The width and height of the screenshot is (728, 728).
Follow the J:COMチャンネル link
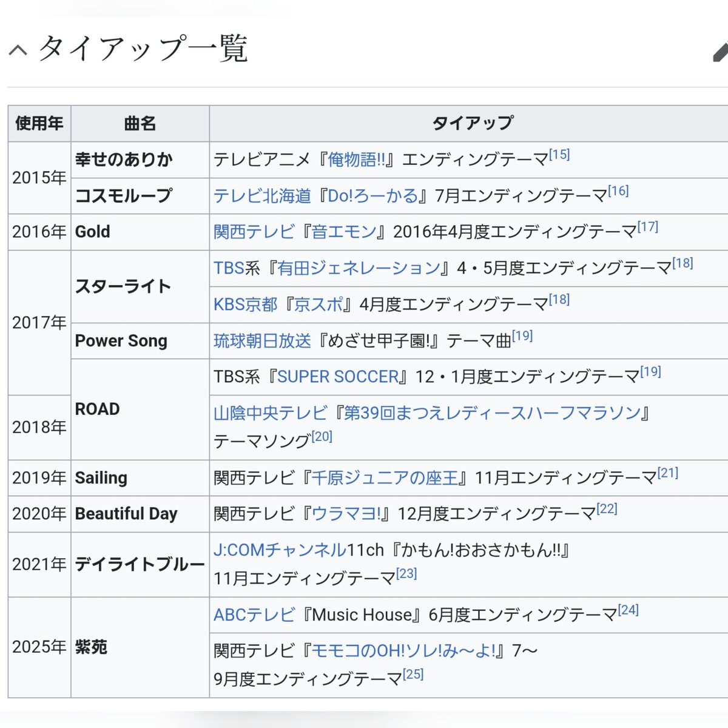tap(280, 550)
